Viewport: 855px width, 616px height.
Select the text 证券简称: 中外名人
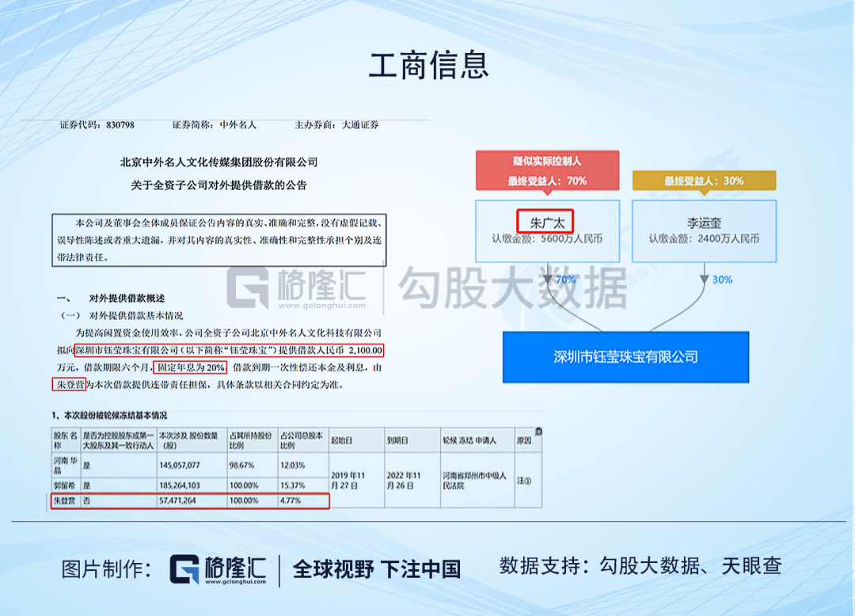(215, 125)
